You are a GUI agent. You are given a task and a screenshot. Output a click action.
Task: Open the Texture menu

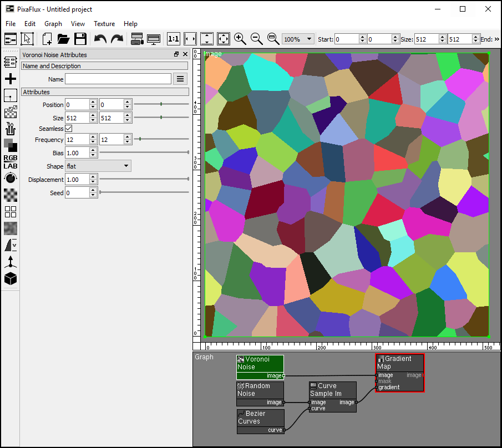pyautogui.click(x=104, y=24)
